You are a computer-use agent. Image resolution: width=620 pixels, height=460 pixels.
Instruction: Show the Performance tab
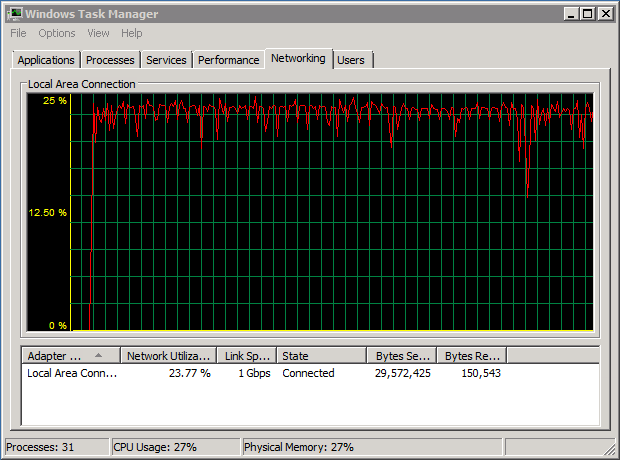[x=228, y=60]
